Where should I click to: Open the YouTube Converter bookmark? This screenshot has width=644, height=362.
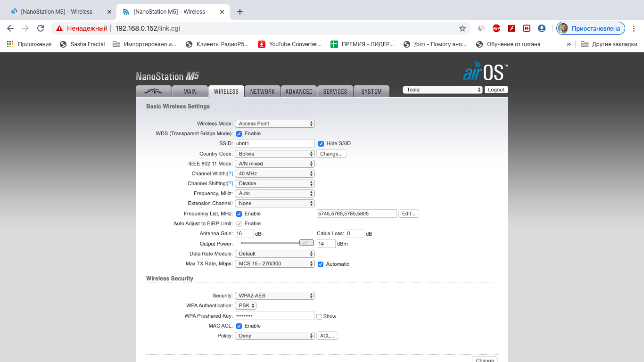[290, 44]
